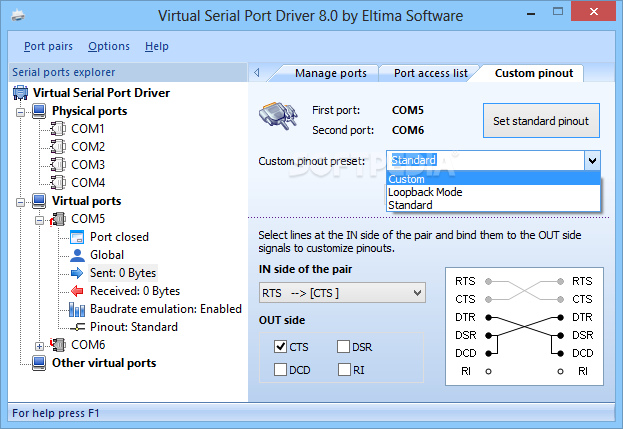Click the red Received arrow icon

77,291
